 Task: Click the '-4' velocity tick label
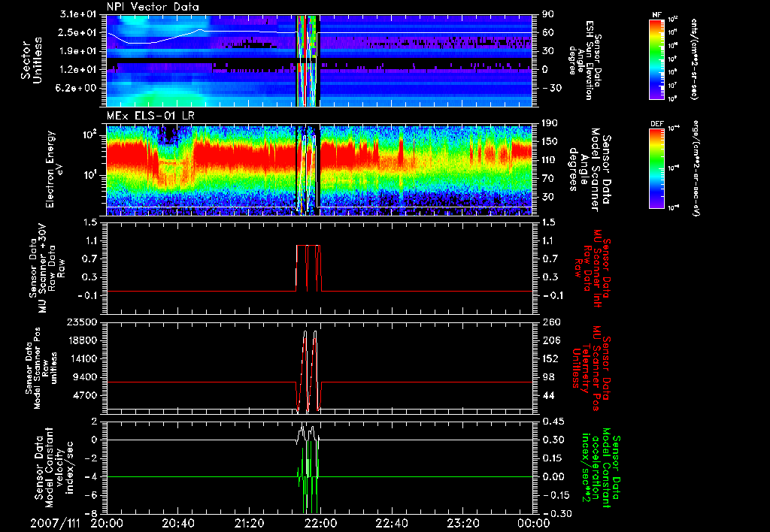coord(91,476)
